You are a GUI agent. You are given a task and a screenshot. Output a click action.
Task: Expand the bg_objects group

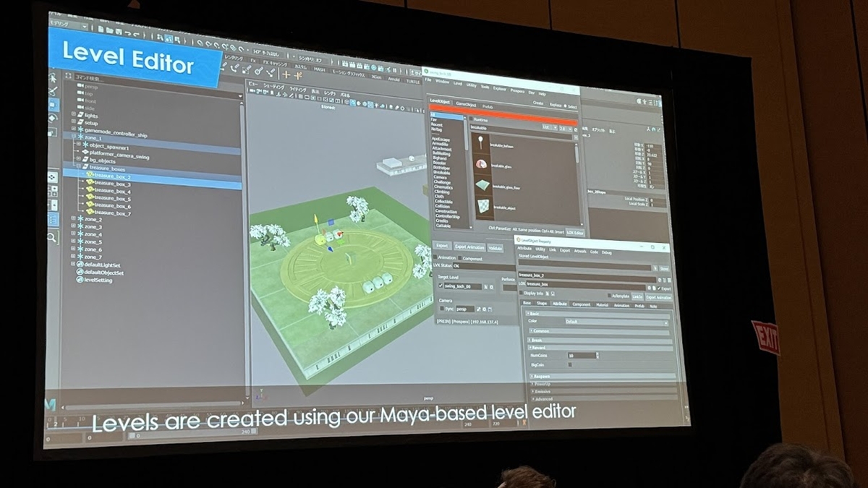click(78, 160)
